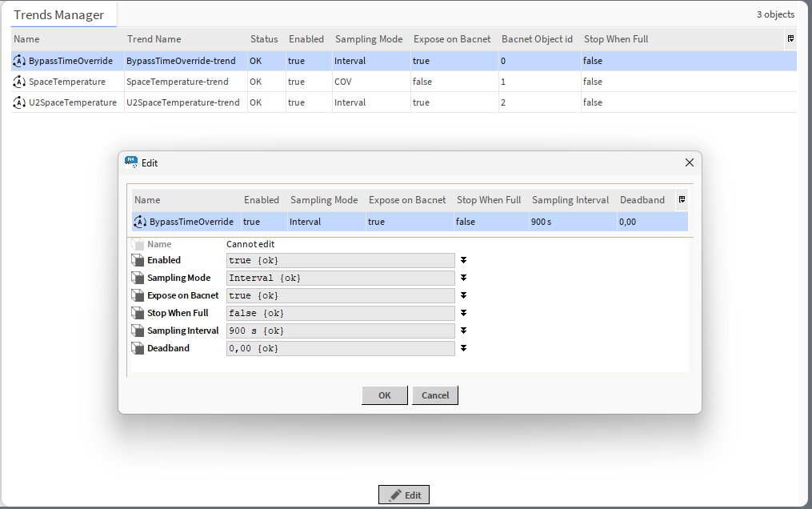
Task: Expand the Enabled field options arrow
Action: (463, 260)
